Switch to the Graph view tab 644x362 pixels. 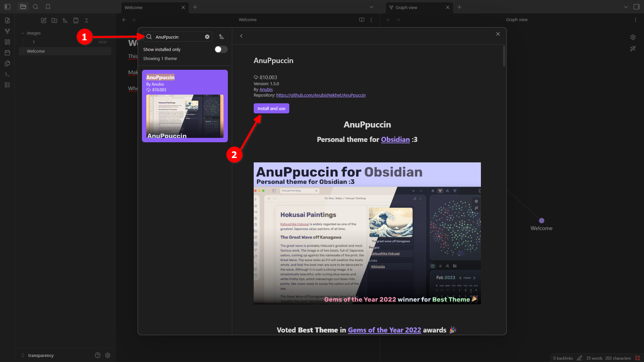[416, 7]
